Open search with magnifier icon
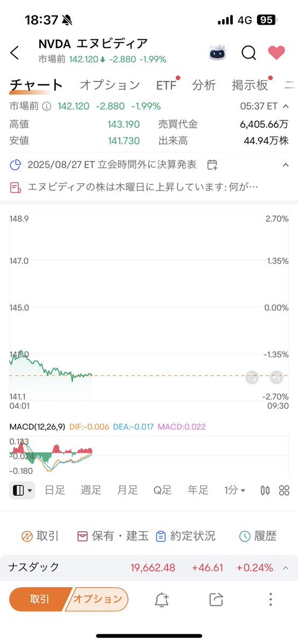Screen dimensions: 298x644 click(x=249, y=53)
